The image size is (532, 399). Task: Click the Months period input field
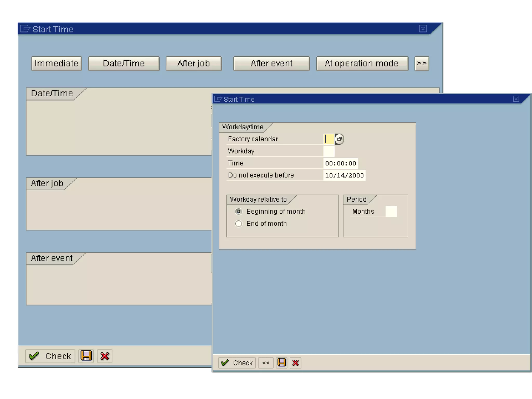tap(391, 211)
